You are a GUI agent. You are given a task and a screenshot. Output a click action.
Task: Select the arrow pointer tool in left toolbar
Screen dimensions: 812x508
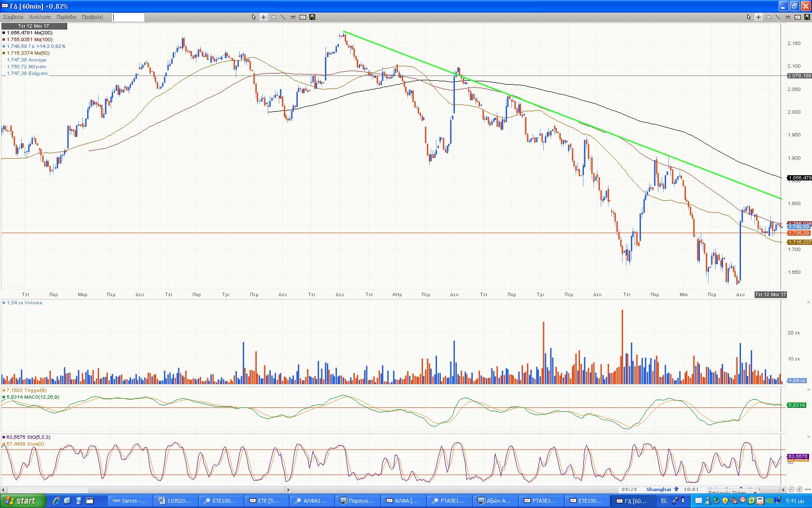[x=254, y=17]
